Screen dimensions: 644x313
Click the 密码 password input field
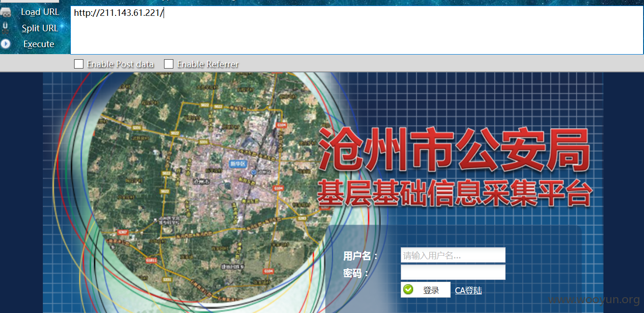tap(453, 272)
